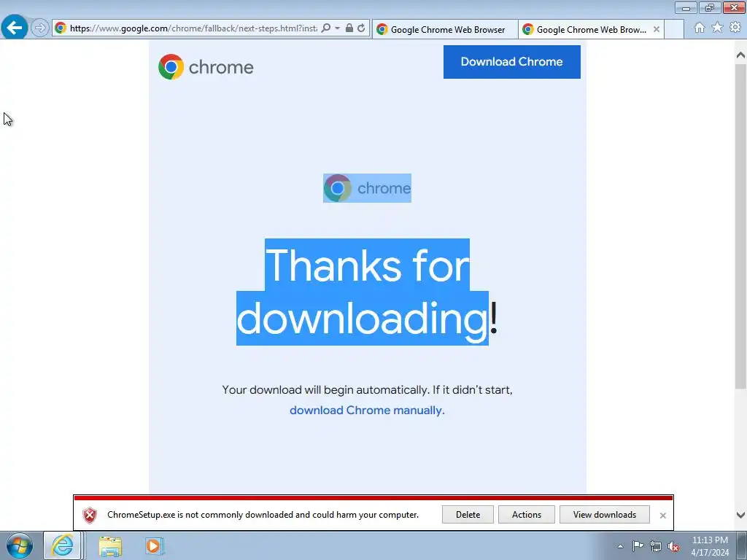Open Windows Explorer from taskbar

coord(110,545)
